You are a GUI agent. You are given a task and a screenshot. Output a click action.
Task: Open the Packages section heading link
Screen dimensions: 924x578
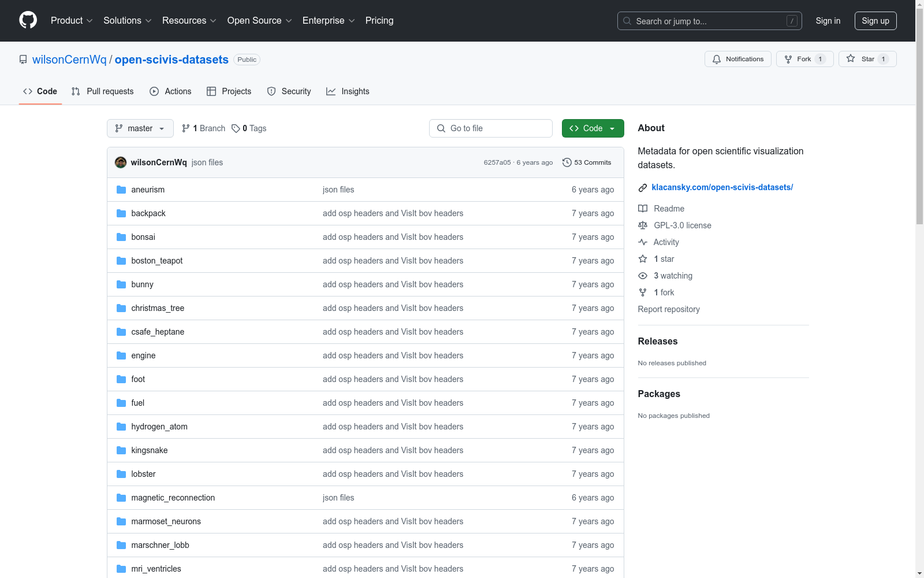[x=659, y=394]
